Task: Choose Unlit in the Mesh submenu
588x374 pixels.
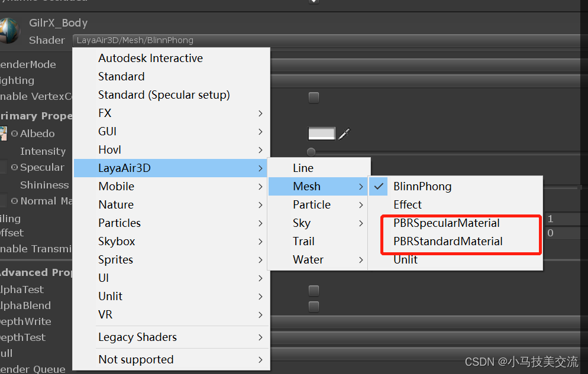Action: [455, 260]
